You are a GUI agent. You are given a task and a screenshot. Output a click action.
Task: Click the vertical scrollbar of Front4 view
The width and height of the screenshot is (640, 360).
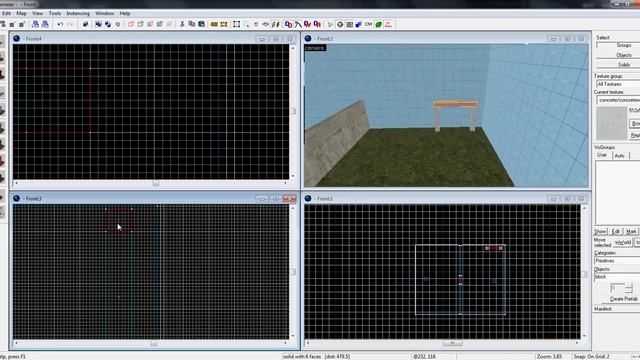coord(293,111)
